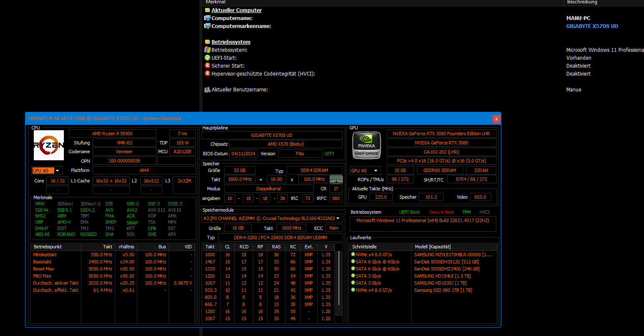Image resolution: width=644 pixels, height=336 pixels.
Task: Click status icon of SAMSUNG HD103SJ drive row
Action: [x=353, y=283]
